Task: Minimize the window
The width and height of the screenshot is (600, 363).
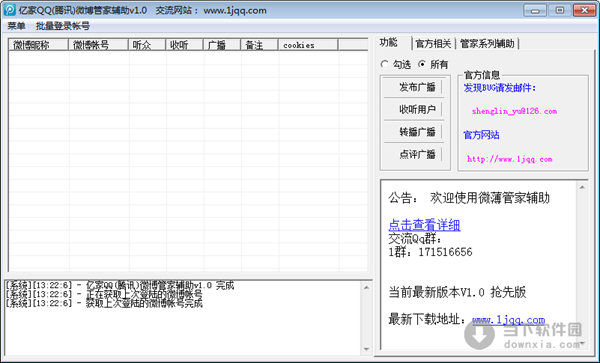Action: 535,10
